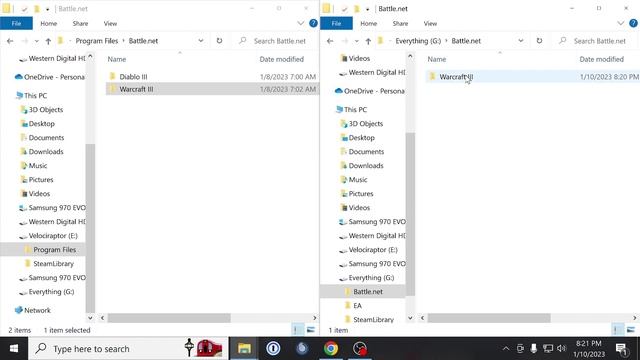
Task: Open Google Chrome from taskbar
Action: click(331, 349)
